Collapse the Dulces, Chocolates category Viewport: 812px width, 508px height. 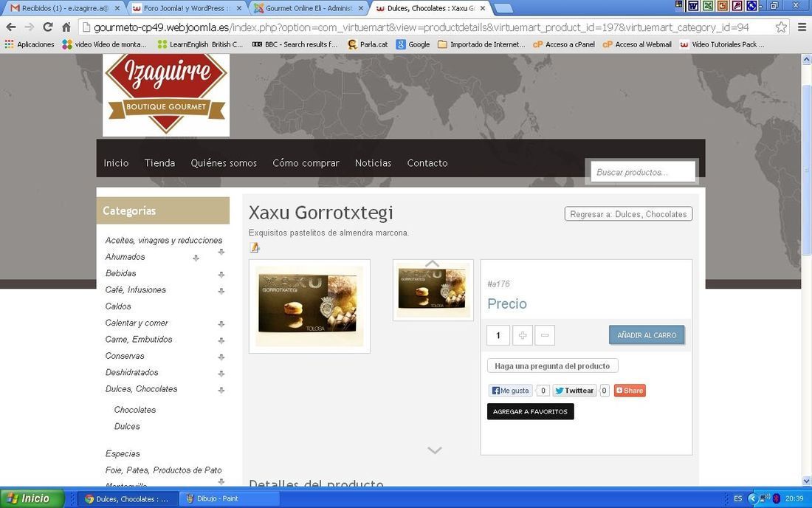221,391
